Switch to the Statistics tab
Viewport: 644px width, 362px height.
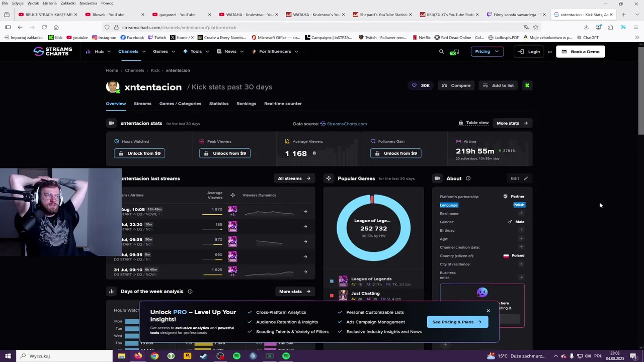219,104
